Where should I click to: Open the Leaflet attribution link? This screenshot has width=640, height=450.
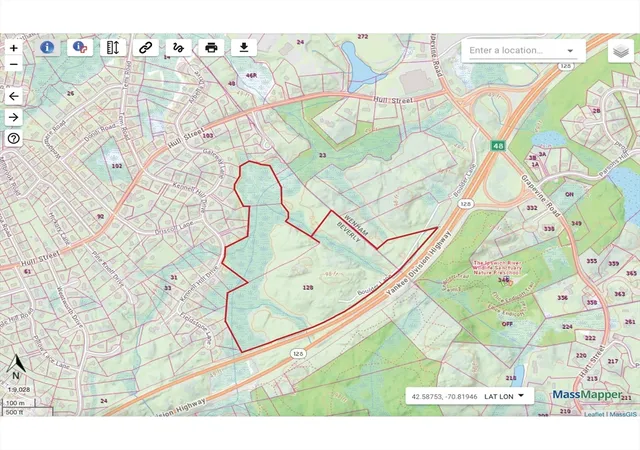tap(594, 414)
